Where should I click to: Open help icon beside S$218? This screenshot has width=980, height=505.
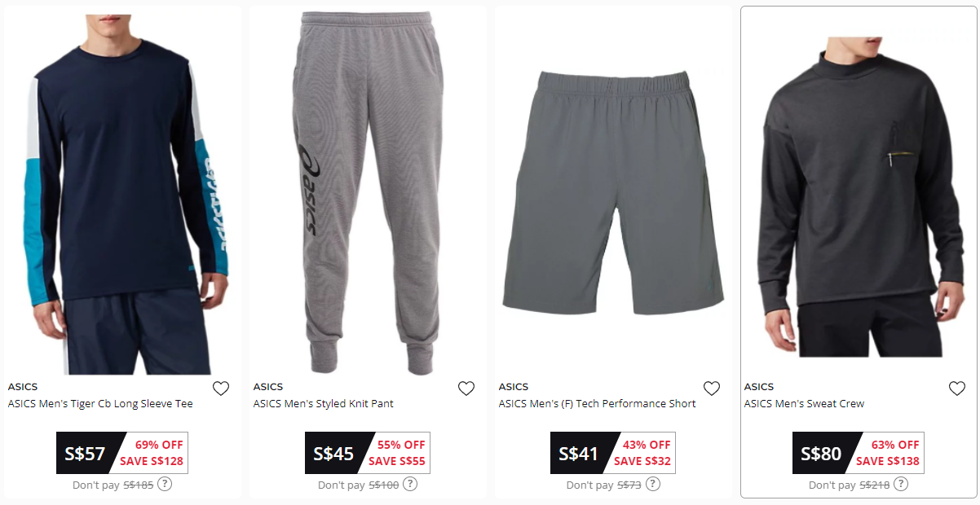tap(901, 484)
